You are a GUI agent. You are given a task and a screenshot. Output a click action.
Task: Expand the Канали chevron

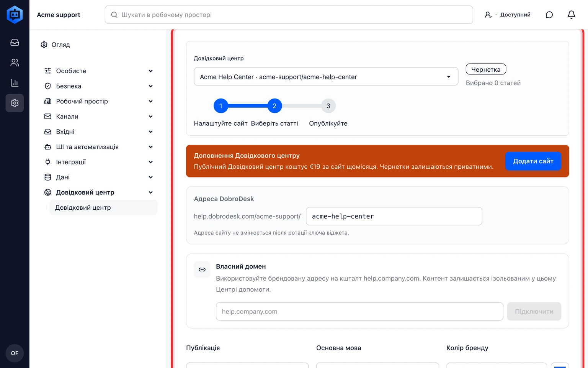coord(151,117)
